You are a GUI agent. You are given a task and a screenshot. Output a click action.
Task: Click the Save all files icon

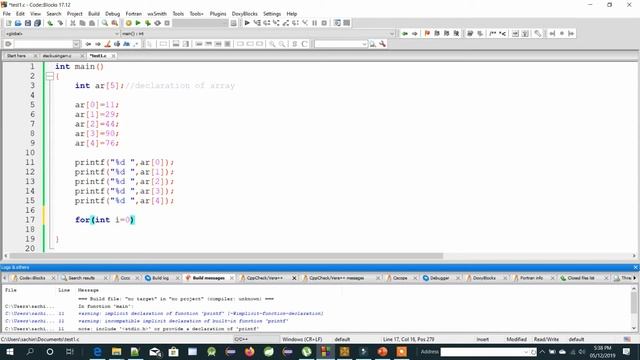(x=38, y=23)
